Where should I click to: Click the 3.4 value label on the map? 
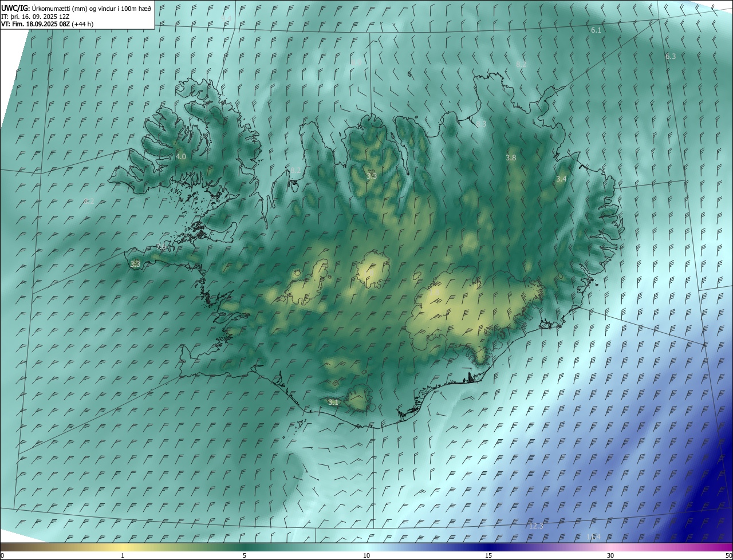pyautogui.click(x=561, y=179)
